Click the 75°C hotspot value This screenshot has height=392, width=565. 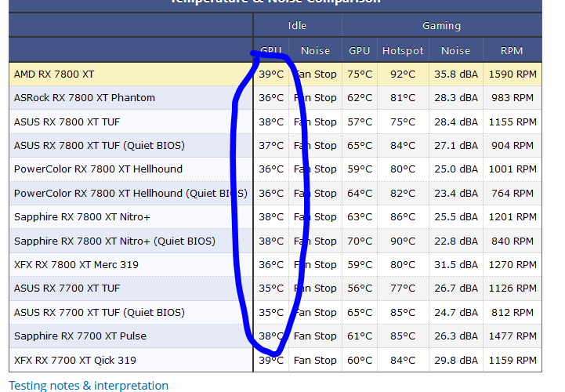point(403,122)
